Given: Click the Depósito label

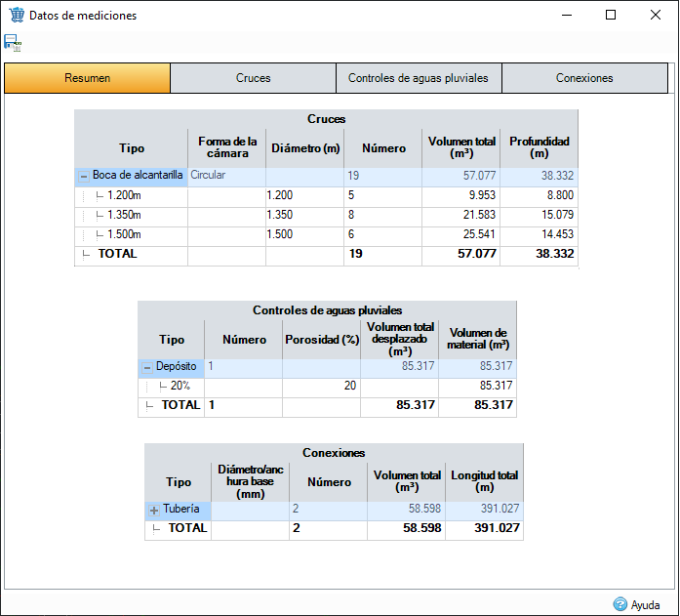Looking at the screenshot, I should coord(176,366).
